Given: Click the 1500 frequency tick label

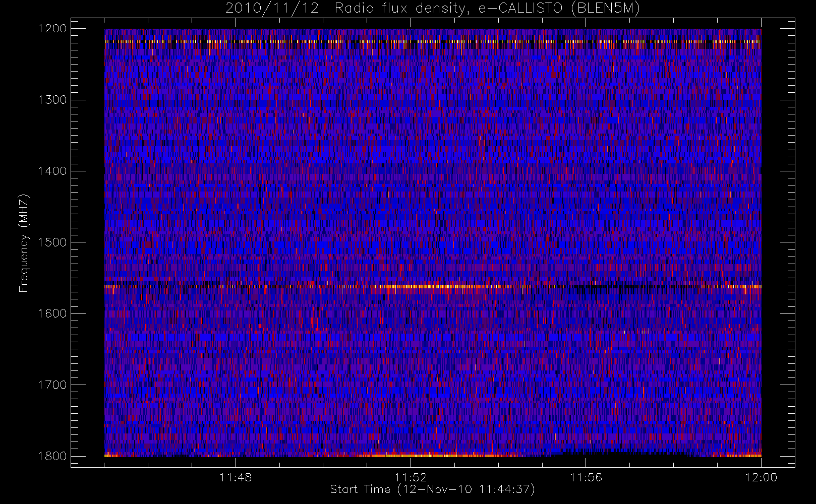Looking at the screenshot, I should pyautogui.click(x=52, y=242).
